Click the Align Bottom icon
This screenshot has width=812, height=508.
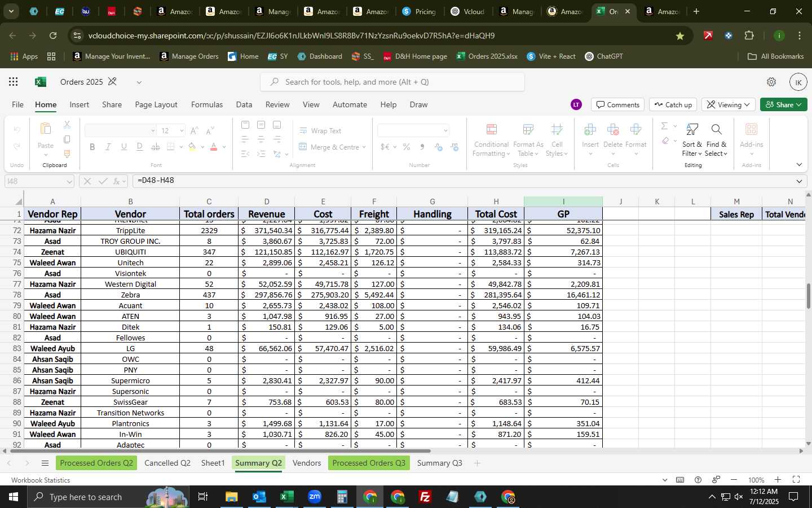tap(276, 125)
